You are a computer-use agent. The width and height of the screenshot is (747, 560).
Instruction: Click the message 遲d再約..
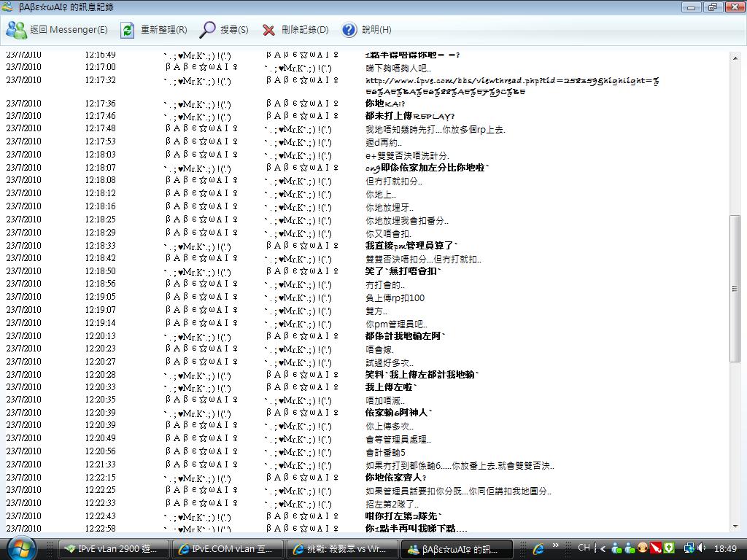pyautogui.click(x=384, y=142)
